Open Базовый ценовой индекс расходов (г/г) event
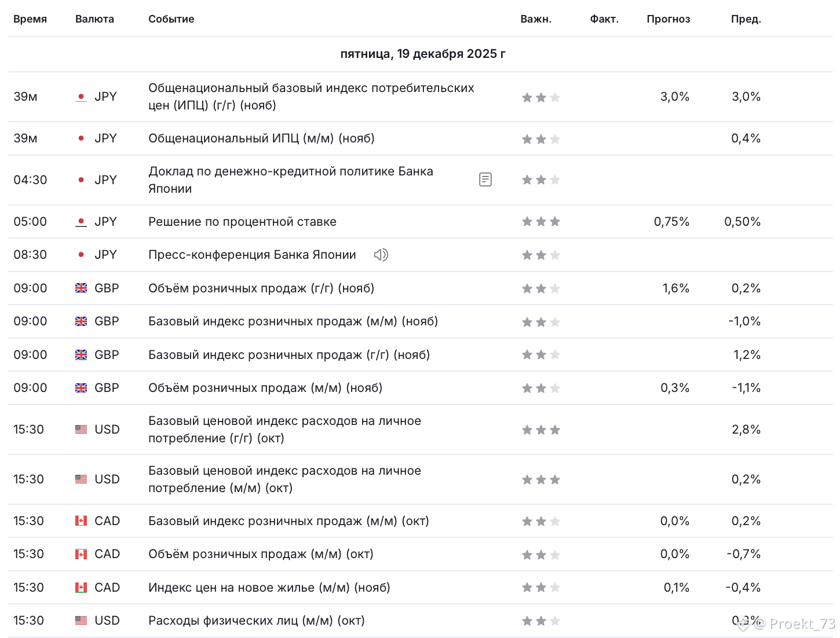 click(284, 430)
